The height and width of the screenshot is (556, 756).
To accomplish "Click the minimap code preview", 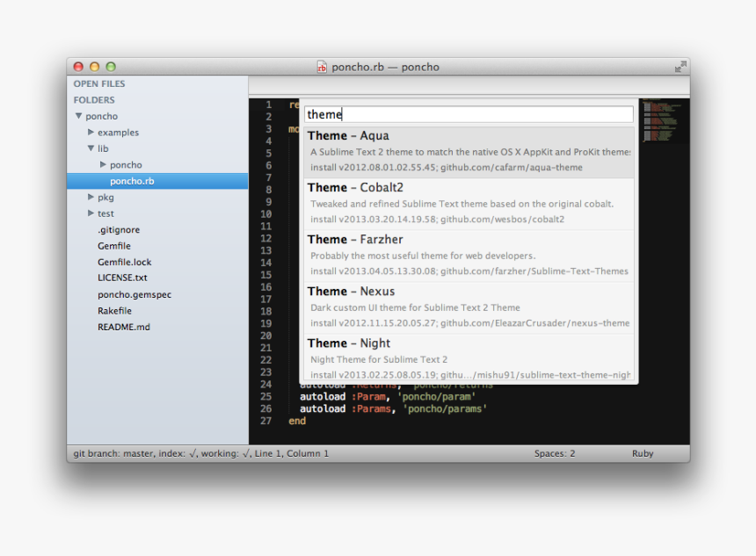I will [663, 120].
